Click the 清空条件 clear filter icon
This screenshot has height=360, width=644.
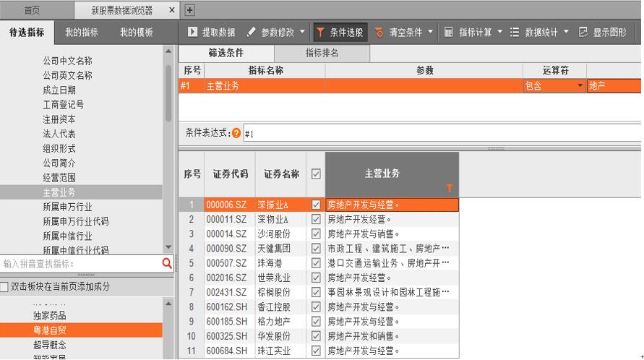click(x=379, y=33)
